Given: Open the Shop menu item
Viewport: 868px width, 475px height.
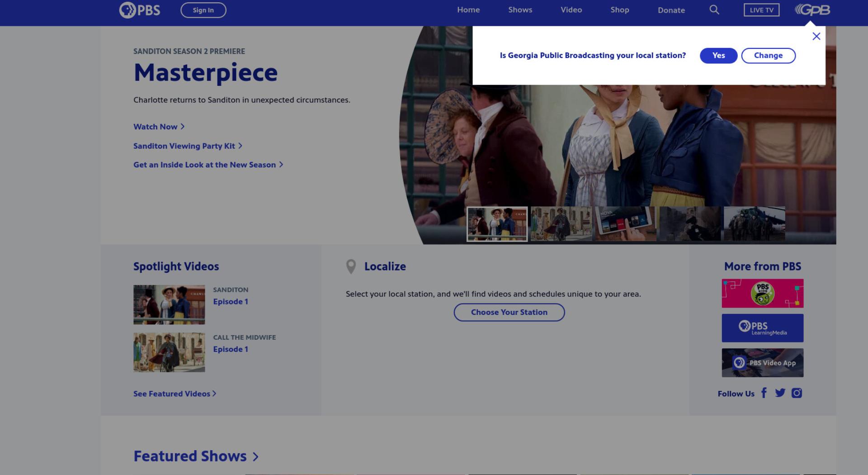Looking at the screenshot, I should [x=620, y=10].
